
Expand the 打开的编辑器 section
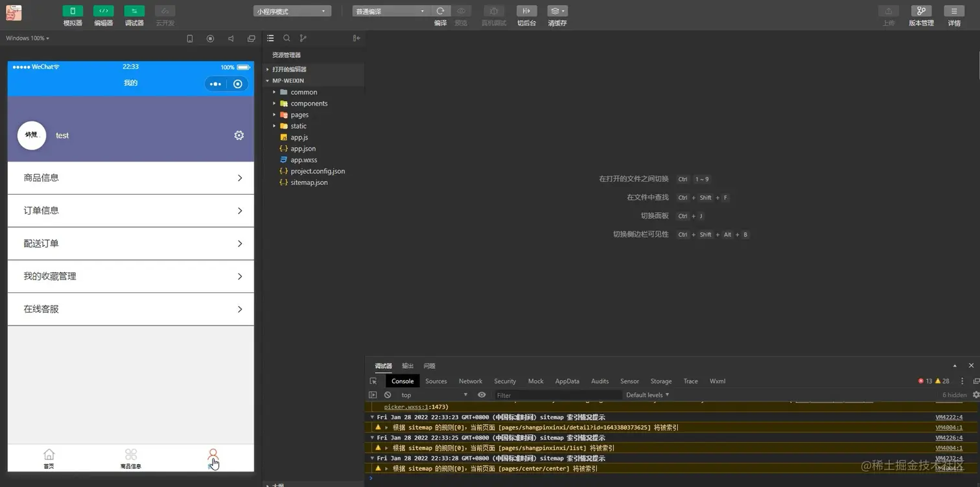(x=314, y=69)
